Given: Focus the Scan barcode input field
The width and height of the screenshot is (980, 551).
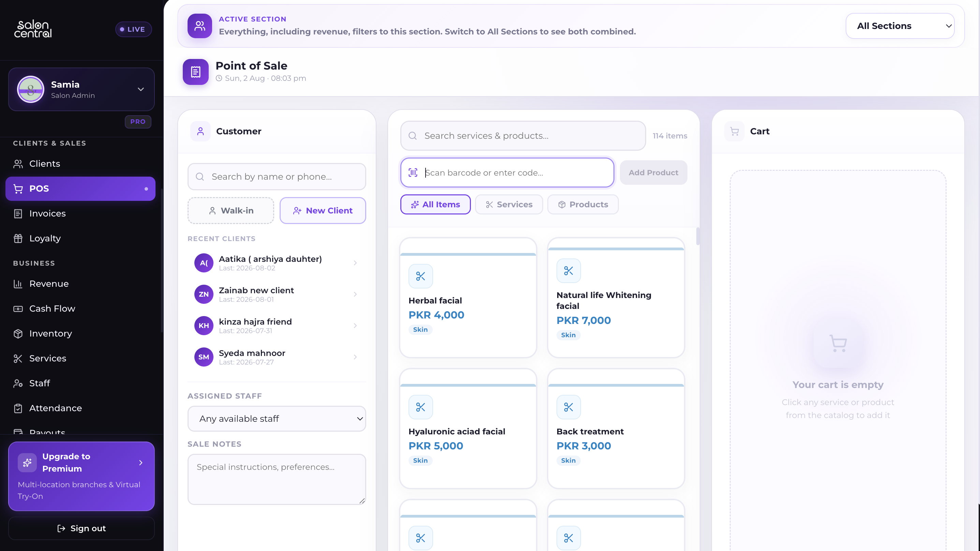Looking at the screenshot, I should click(x=507, y=173).
